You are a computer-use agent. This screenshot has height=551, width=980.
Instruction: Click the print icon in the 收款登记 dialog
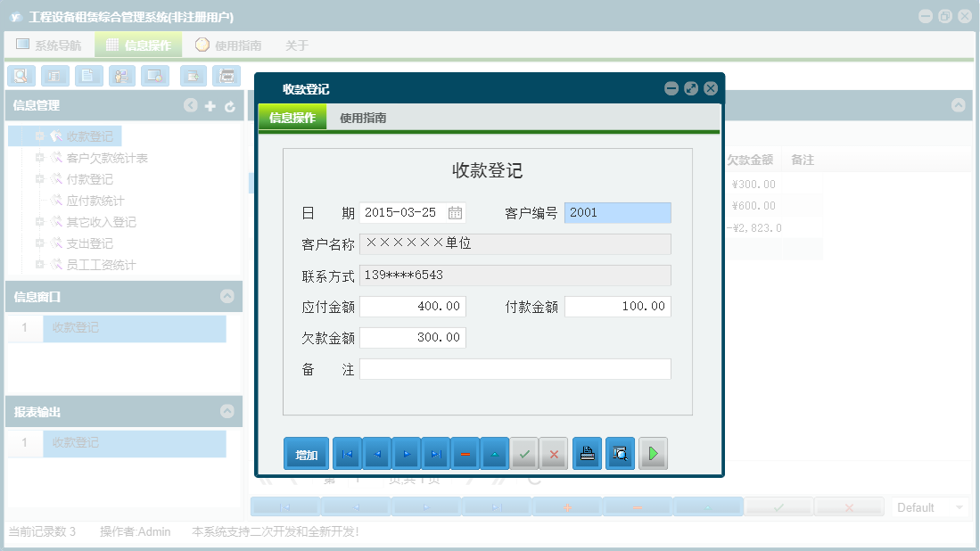(x=588, y=453)
